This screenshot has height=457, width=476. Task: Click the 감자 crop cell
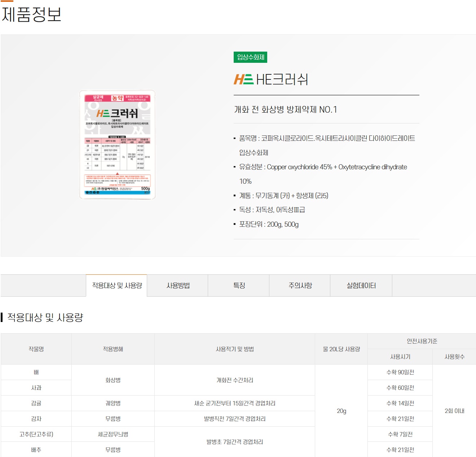pos(36,419)
